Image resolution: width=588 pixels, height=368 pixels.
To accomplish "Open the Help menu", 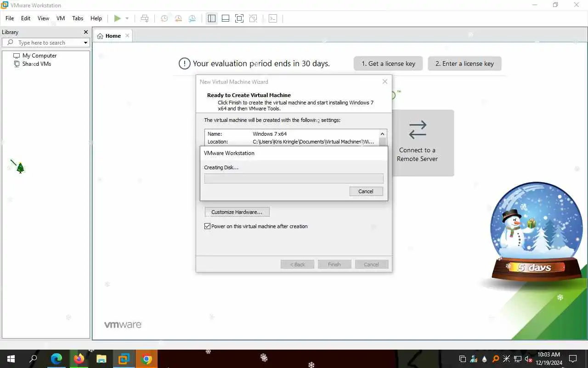I will [x=96, y=18].
